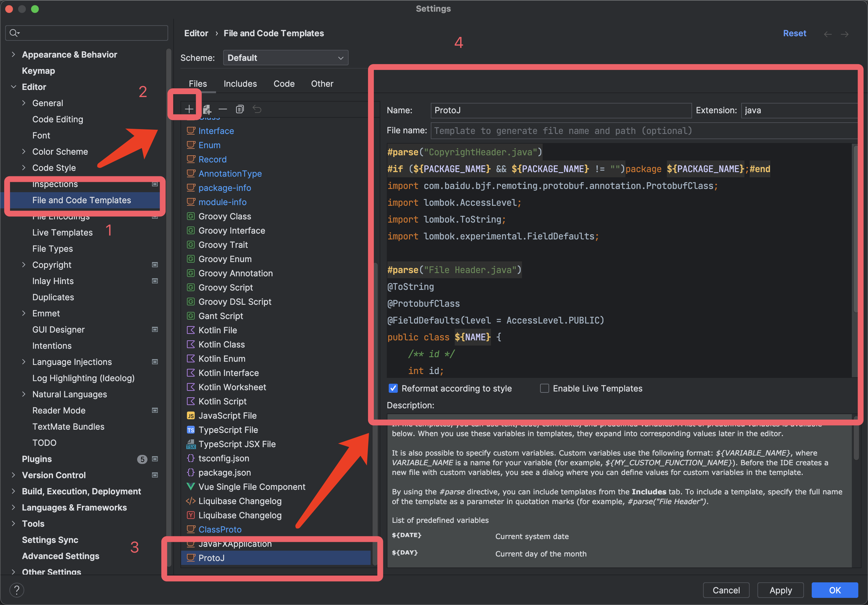Click the Create Template plus icon
The height and width of the screenshot is (605, 868).
pos(189,109)
